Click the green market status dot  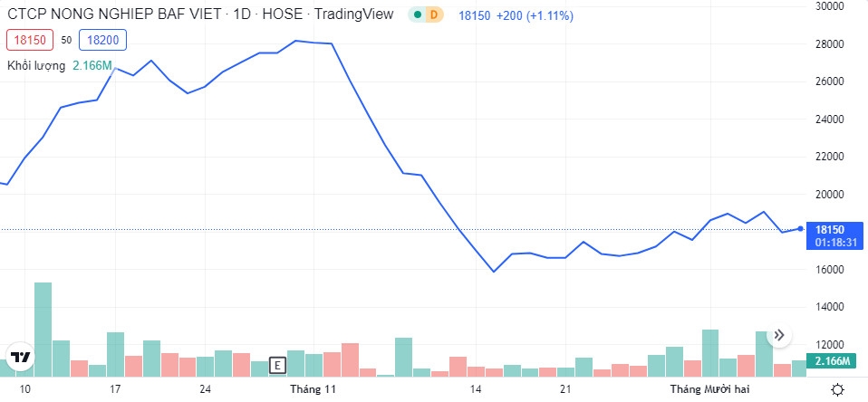coord(417,15)
